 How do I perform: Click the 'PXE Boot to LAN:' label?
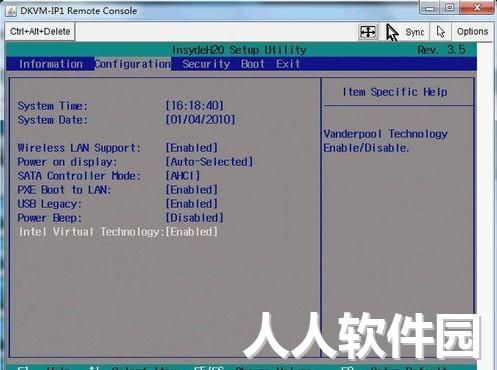(64, 190)
